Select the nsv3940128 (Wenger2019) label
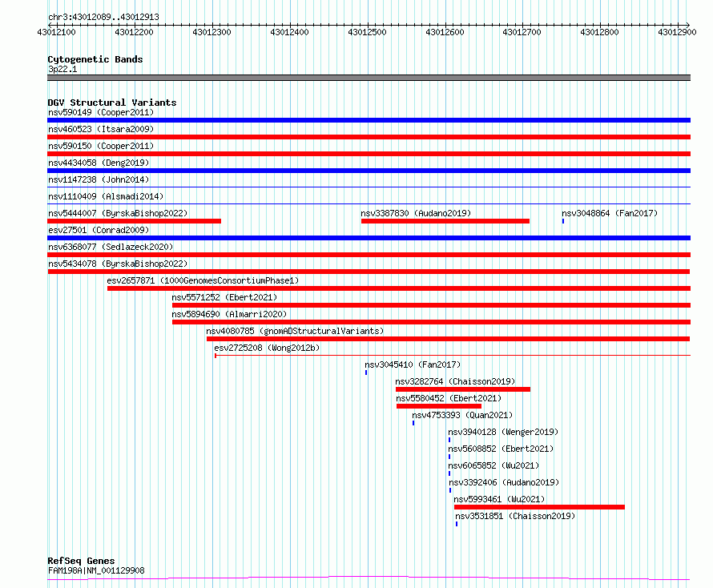713x588 pixels. (x=503, y=432)
